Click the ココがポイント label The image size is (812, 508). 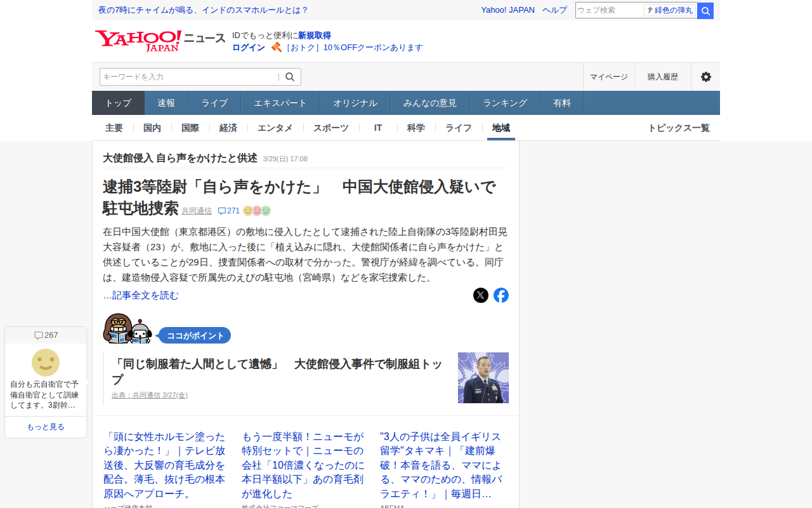point(195,335)
